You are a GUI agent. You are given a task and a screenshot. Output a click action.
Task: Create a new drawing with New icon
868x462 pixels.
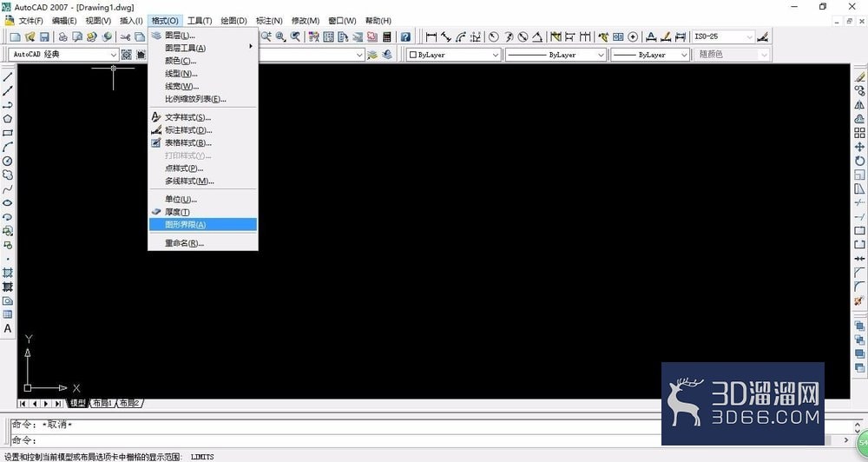16,37
